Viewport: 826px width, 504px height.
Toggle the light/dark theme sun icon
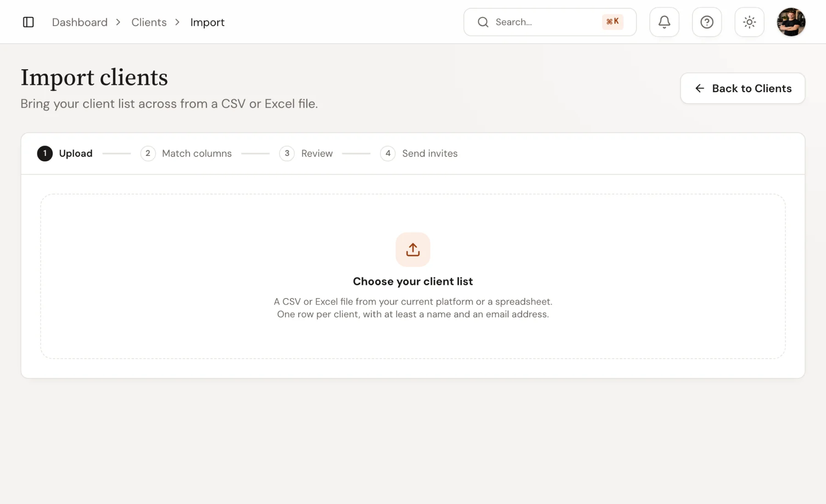tap(749, 22)
